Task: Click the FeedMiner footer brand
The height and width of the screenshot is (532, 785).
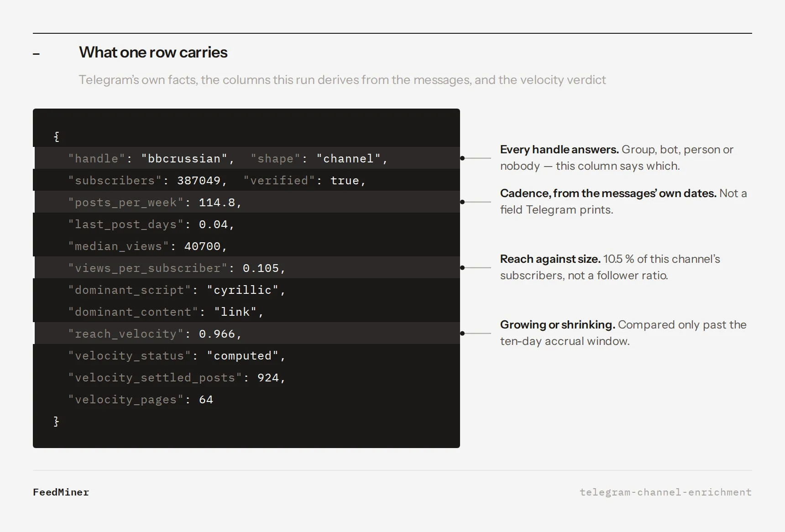Action: (61, 492)
